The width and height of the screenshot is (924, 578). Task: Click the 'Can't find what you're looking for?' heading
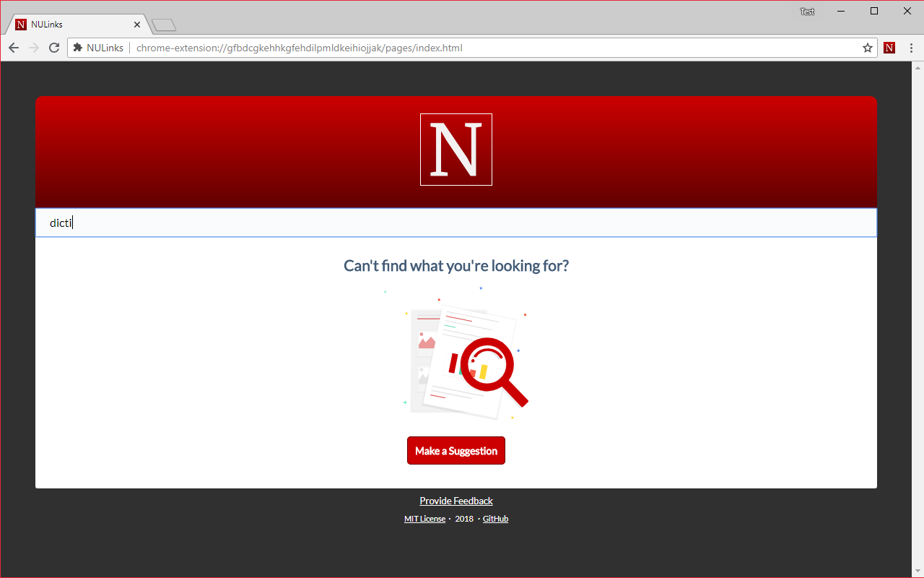click(x=456, y=265)
